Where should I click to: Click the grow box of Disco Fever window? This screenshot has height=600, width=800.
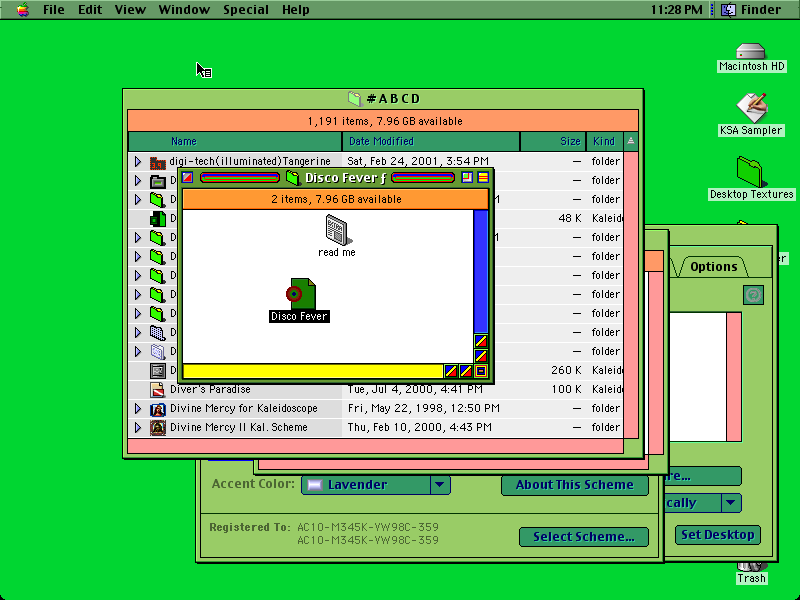coord(481,371)
